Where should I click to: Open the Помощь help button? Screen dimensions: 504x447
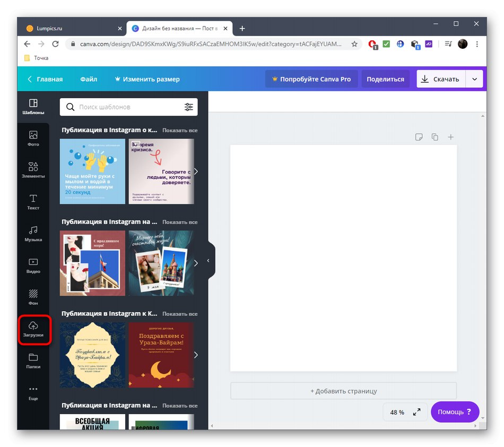[x=455, y=412]
